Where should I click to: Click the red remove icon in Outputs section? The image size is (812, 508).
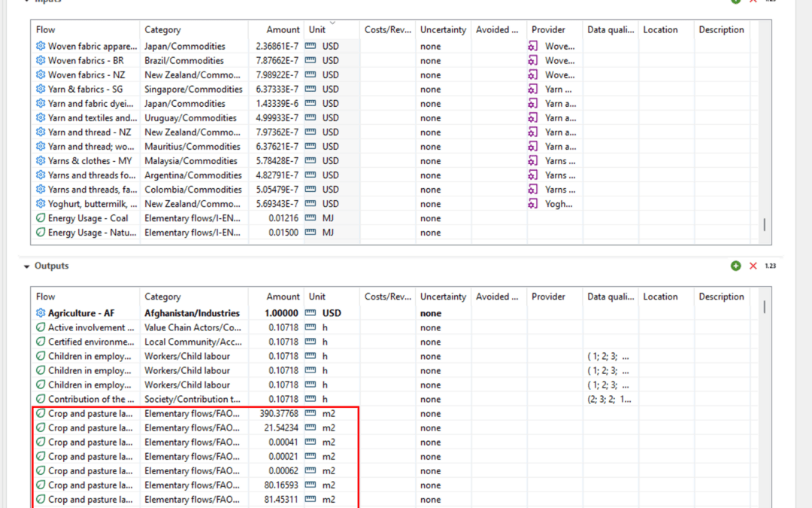pos(753,266)
